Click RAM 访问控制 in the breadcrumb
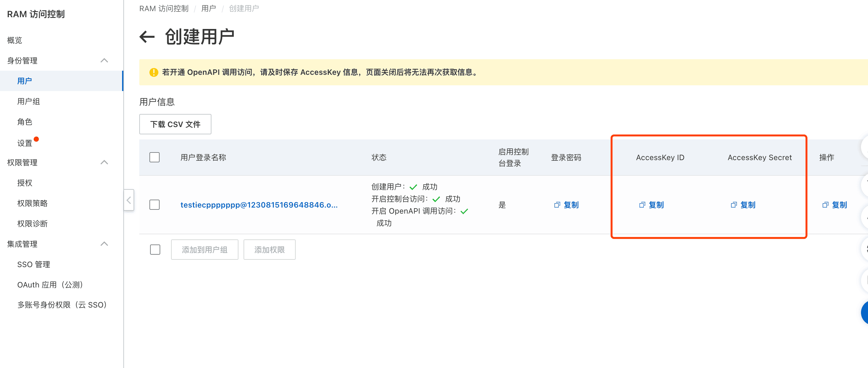This screenshot has width=868, height=368. coord(164,8)
